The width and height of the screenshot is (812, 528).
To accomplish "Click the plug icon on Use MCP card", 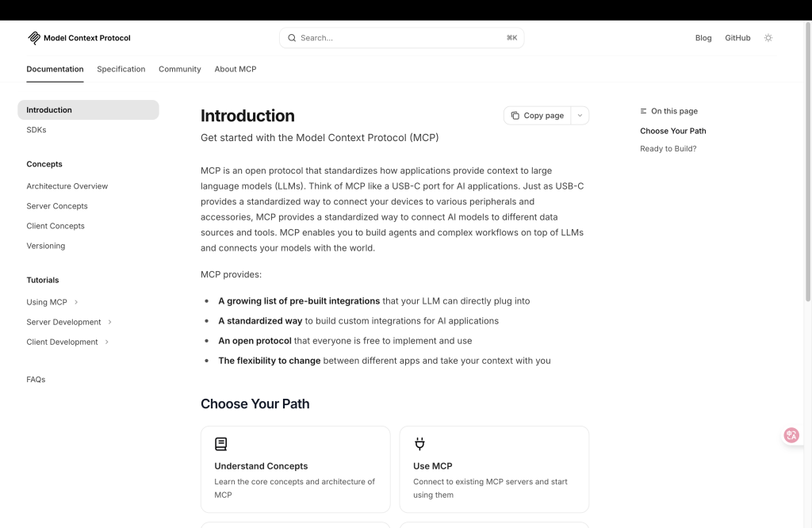I will coord(419,444).
